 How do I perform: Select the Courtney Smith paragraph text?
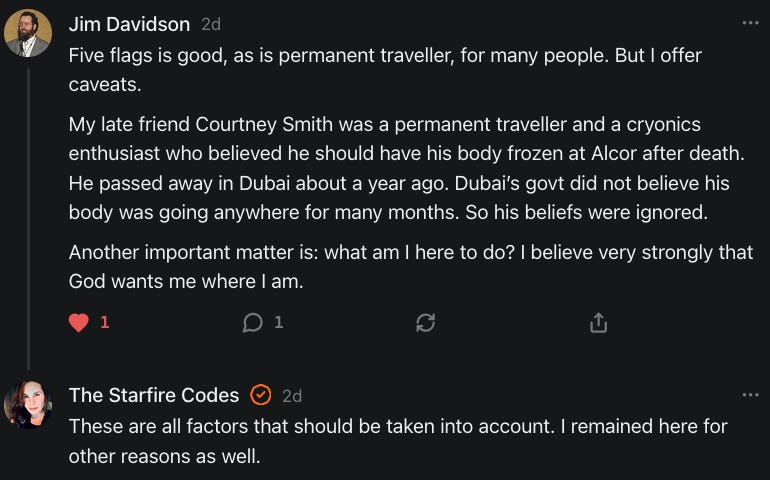(407, 168)
